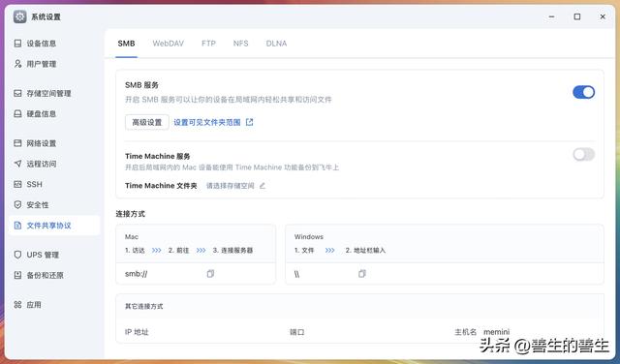Switch to the FTP tab
This screenshot has height=364, width=620.
pyautogui.click(x=208, y=44)
